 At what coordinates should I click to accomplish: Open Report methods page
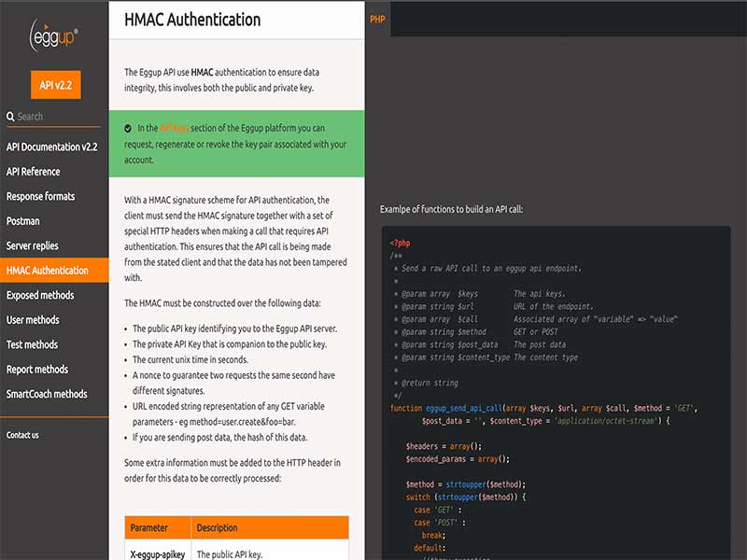pos(37,370)
